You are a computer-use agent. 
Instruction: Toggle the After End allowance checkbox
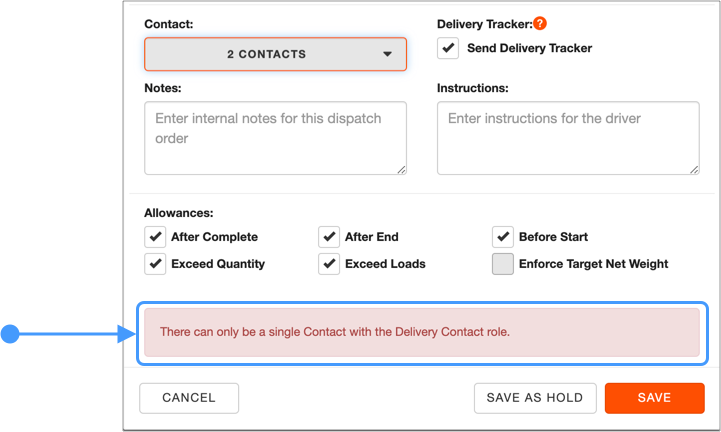pyautogui.click(x=329, y=237)
